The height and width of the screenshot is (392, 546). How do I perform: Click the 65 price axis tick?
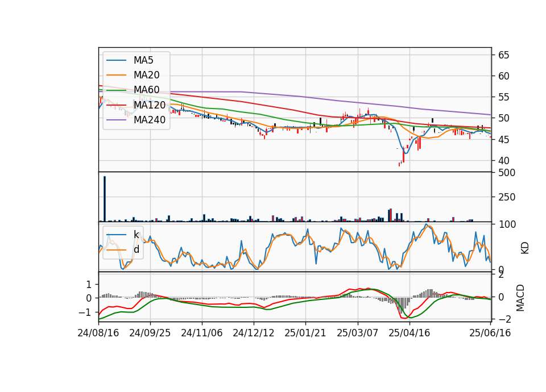click(x=503, y=55)
